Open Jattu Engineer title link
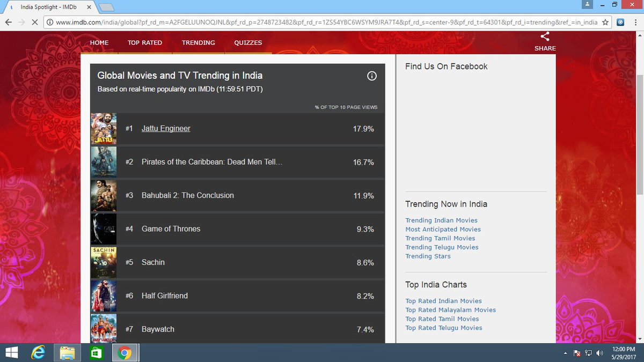This screenshot has height=362, width=644. tap(166, 129)
